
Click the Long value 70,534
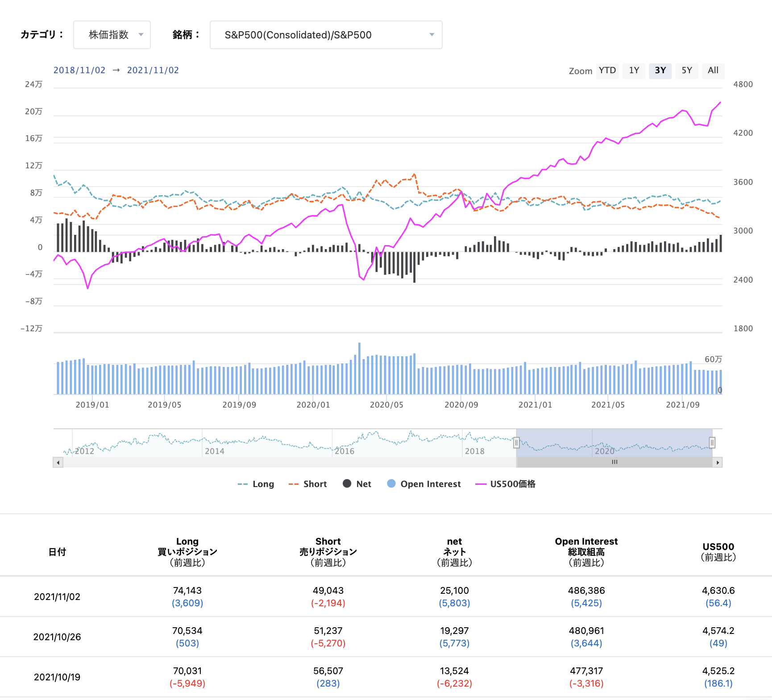(187, 631)
